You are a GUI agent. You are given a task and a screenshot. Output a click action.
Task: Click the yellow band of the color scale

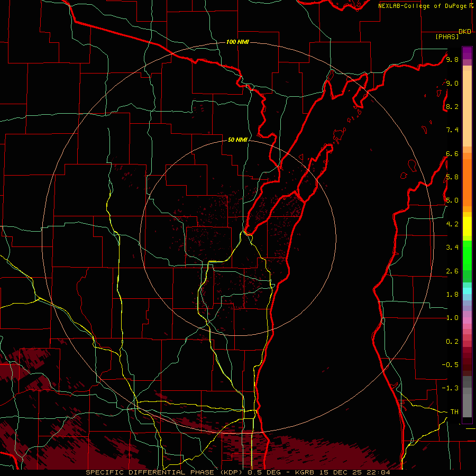point(467,226)
